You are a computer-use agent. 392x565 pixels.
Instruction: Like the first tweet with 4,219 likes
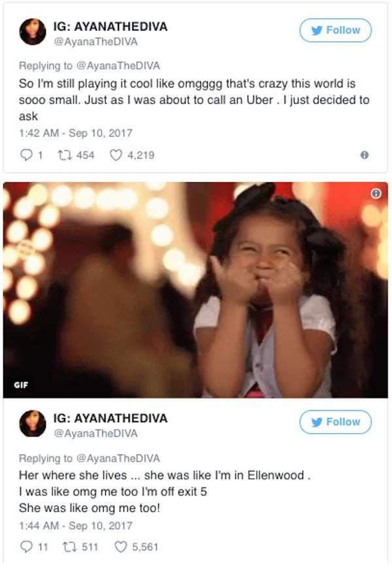[116, 155]
